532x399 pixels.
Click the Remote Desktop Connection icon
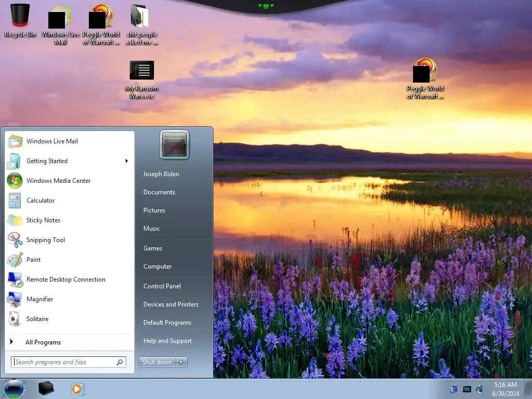(x=15, y=280)
